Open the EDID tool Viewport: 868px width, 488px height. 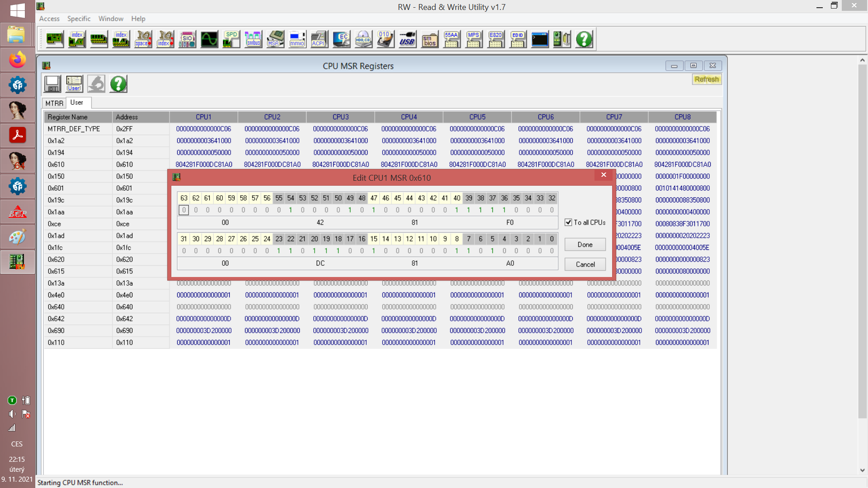point(518,39)
